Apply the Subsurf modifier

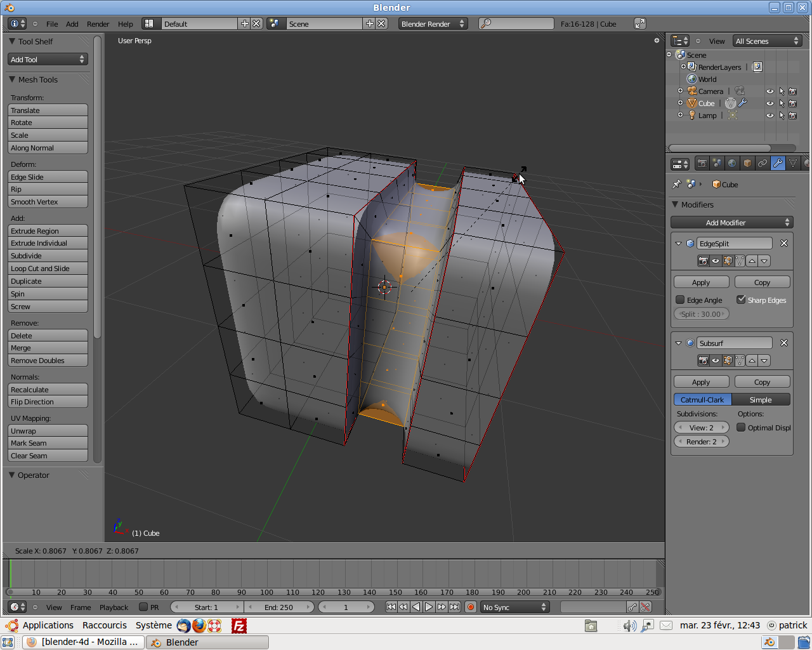tap(701, 381)
